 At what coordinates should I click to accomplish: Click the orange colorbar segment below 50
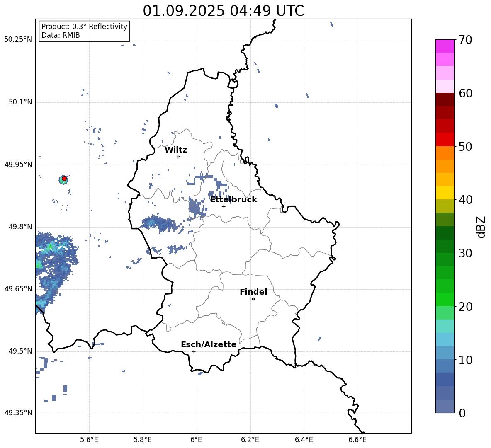tap(445, 153)
